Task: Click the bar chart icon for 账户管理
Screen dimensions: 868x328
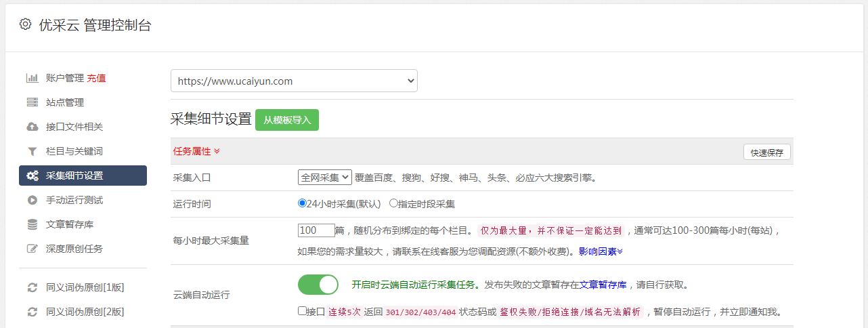Action: pos(32,78)
